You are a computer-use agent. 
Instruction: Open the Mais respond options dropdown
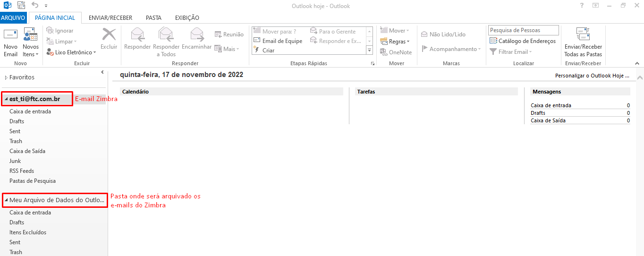click(x=227, y=49)
